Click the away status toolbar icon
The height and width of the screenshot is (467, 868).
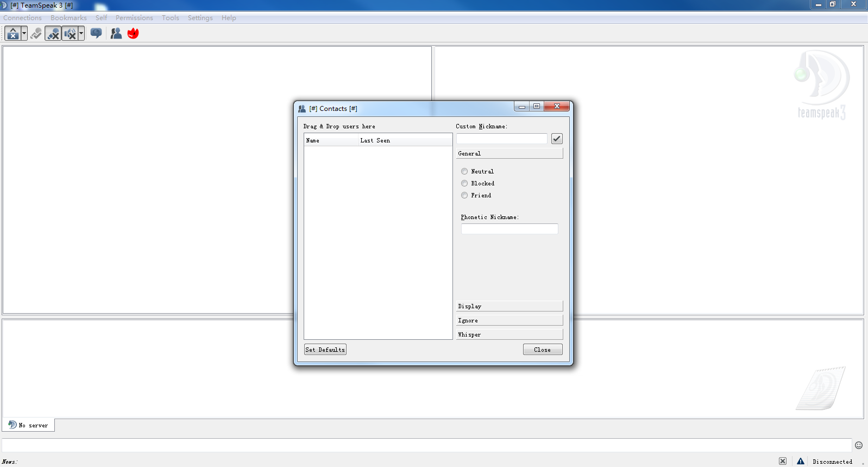[x=12, y=34]
